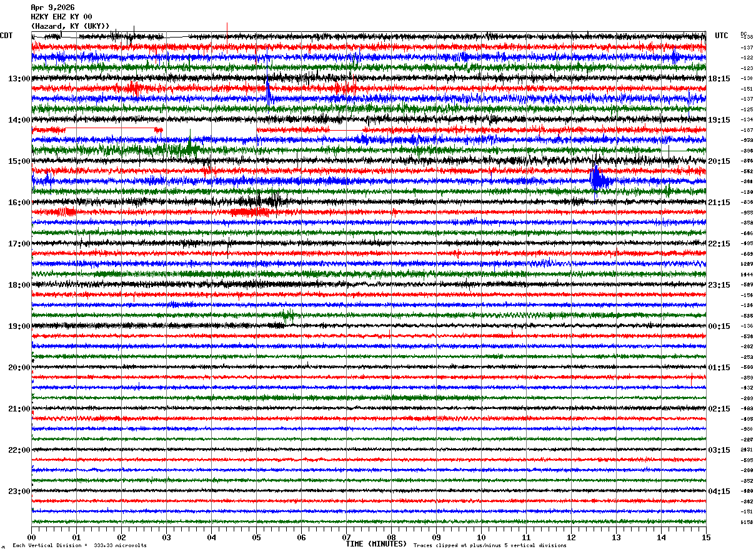Screen dimensions: 756x554
Task: Click the "TIME (MINUTES)" axis title
Action: 376,544
